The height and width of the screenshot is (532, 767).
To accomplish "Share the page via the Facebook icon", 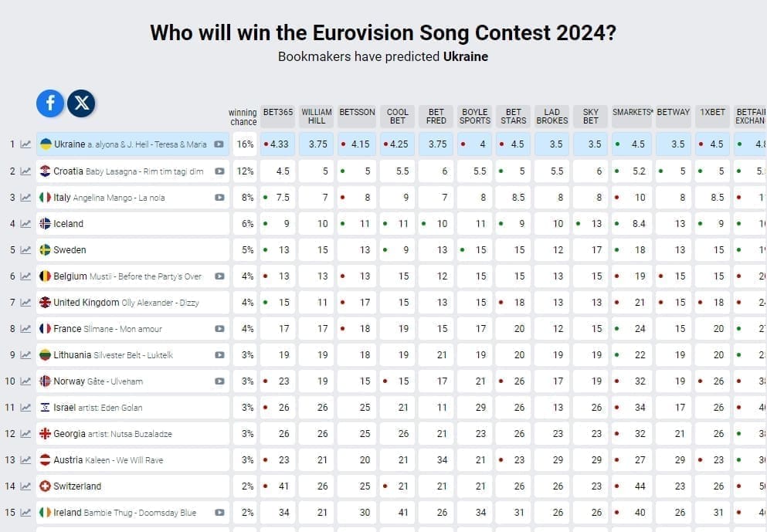I will click(49, 103).
